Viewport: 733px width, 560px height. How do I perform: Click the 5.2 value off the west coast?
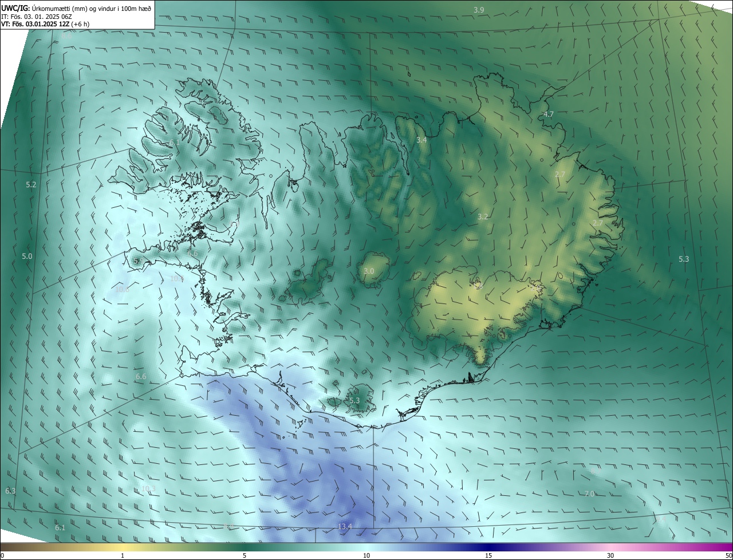[x=31, y=184]
